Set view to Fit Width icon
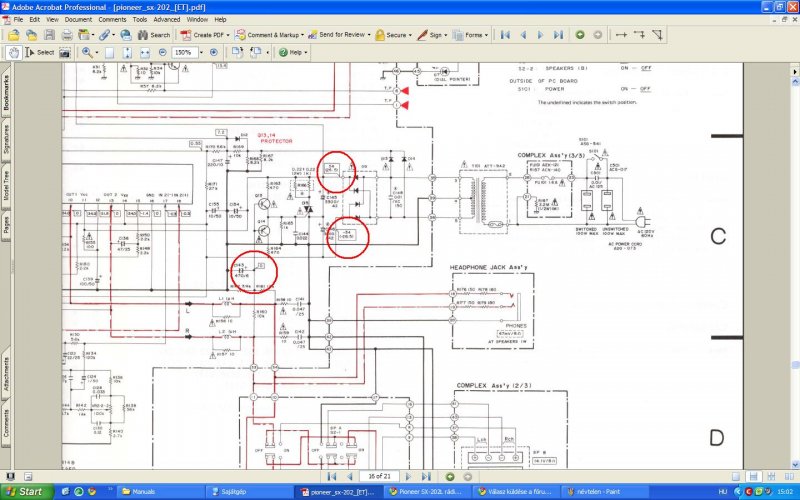800x500 pixels. tap(144, 52)
